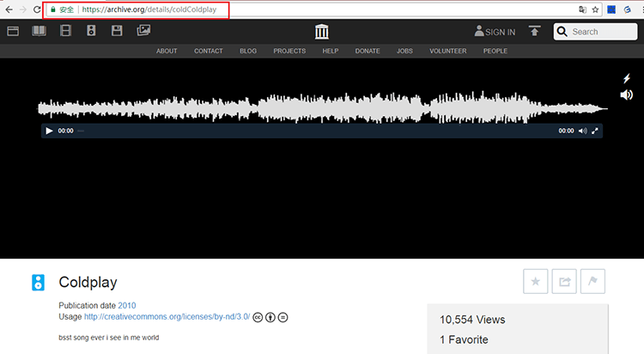Image resolution: width=644 pixels, height=354 pixels.
Task: Open the Video film strip icon
Action: tap(65, 31)
